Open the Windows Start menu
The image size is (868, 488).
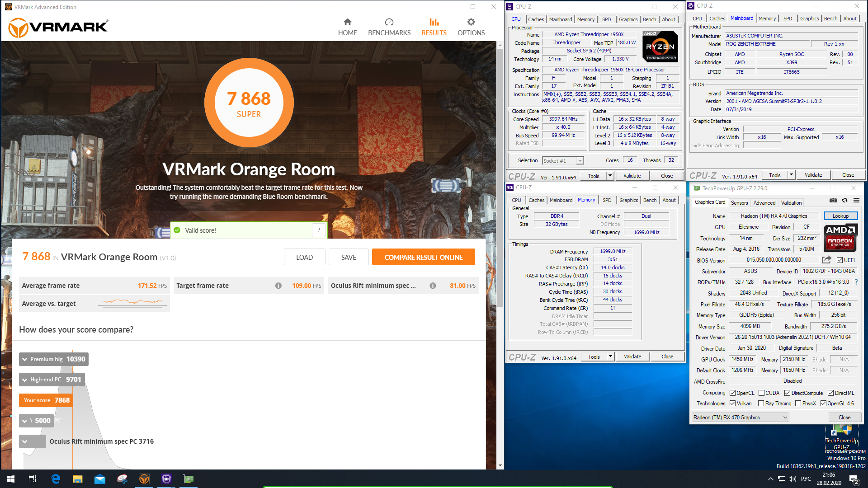11,479
